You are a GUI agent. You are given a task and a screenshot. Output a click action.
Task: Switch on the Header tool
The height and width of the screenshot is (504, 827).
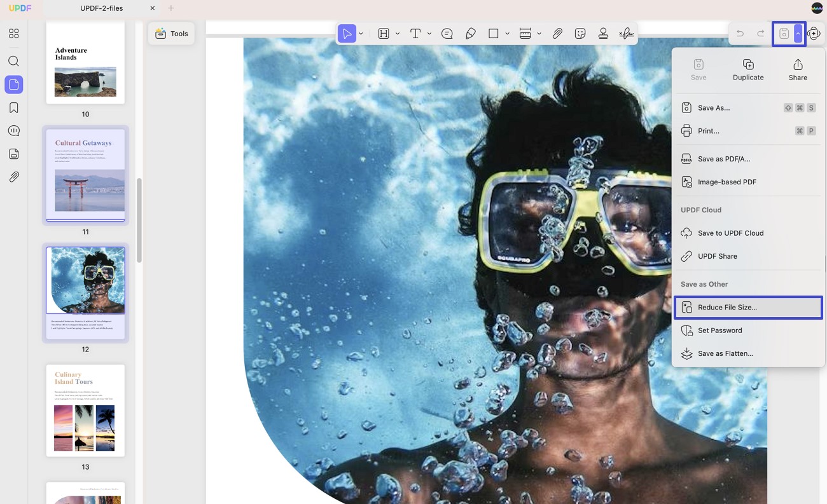pyautogui.click(x=382, y=33)
